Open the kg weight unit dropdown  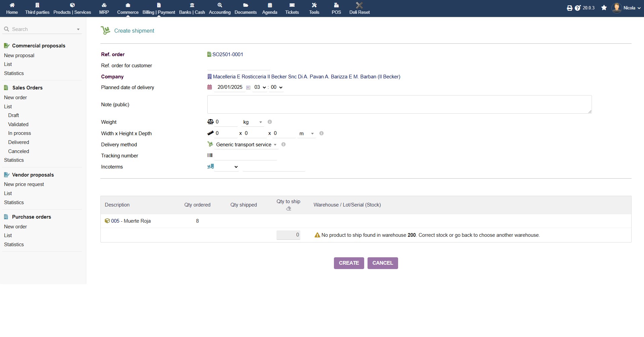[252, 122]
